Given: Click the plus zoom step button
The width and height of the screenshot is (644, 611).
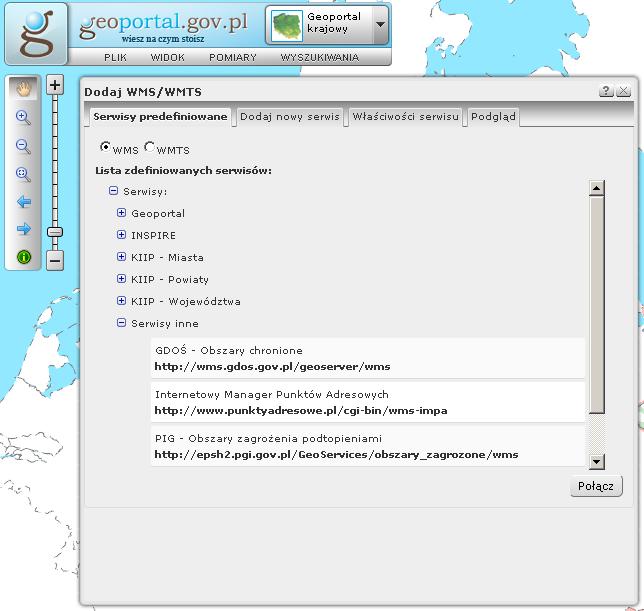Looking at the screenshot, I should [55, 85].
